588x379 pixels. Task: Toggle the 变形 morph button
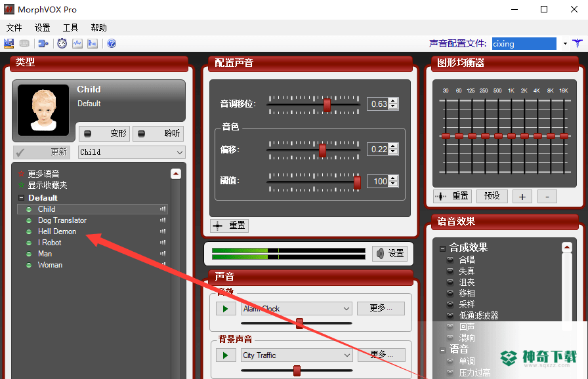(x=104, y=133)
